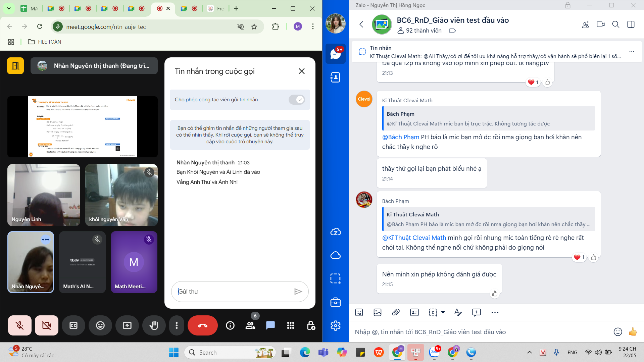Toggle captions in the Meet toolbar

(x=73, y=325)
